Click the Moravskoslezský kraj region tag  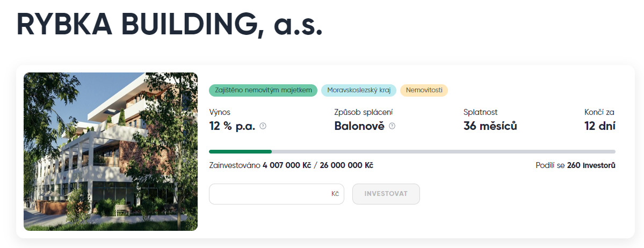(359, 90)
